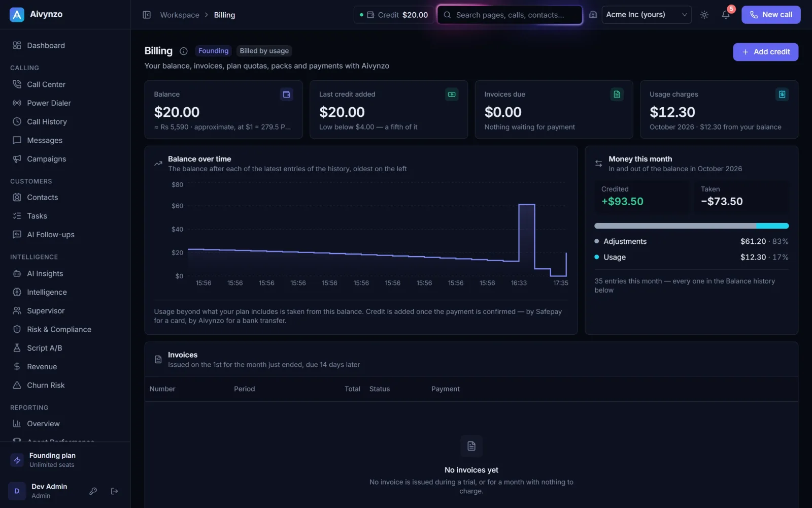Click the Adjustments/Usage progress bar
The height and width of the screenshot is (508, 812).
[691, 226]
